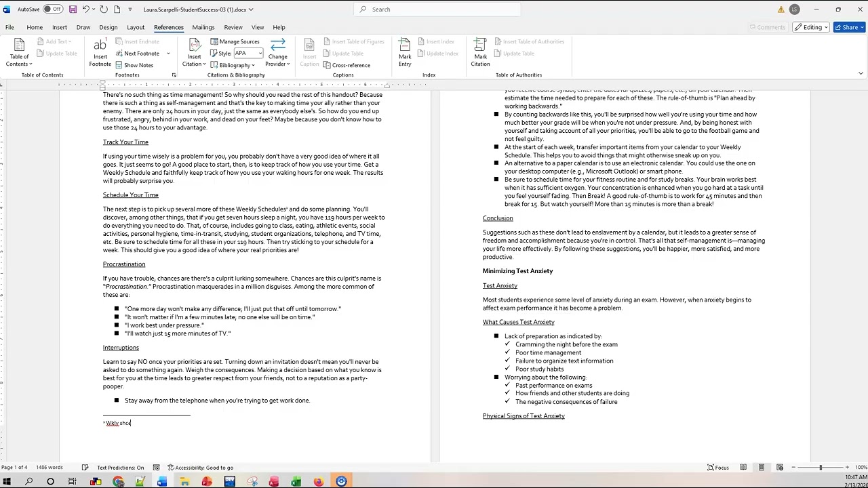
Task: Expand Next Footnote dropdown arrow
Action: (x=168, y=53)
